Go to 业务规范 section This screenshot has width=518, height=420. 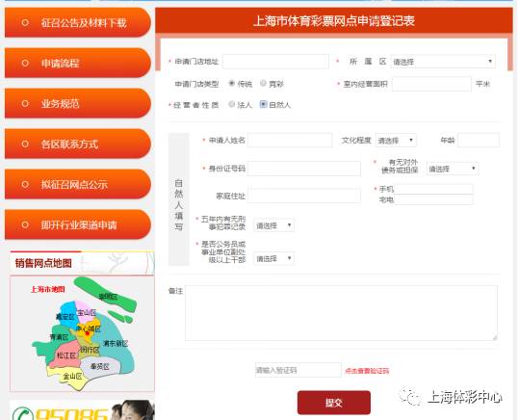point(78,103)
